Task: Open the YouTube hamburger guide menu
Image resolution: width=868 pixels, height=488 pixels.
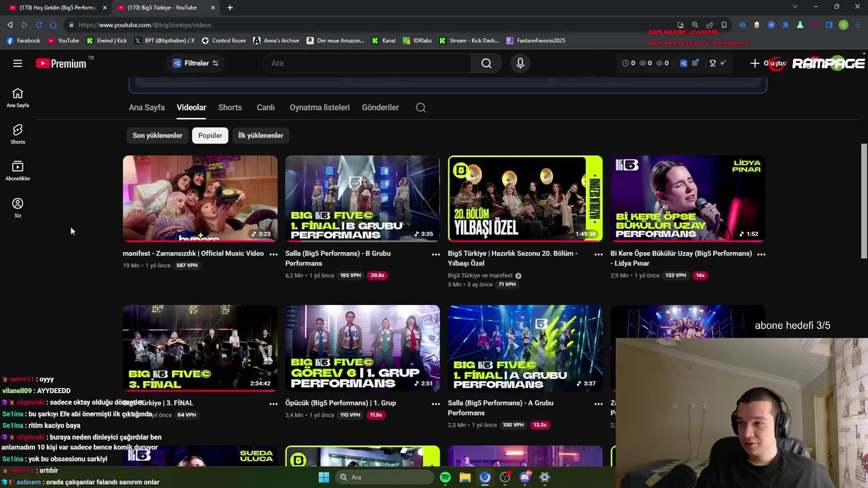Action: coord(18,63)
